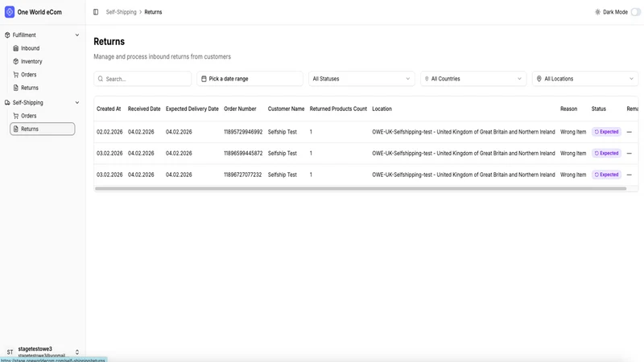Click Expected status icon for order 11896599445872

[597, 153]
